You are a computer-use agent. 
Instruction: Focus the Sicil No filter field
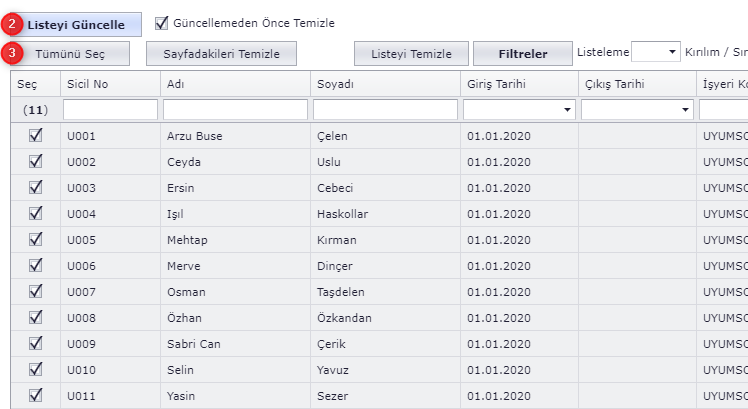[110, 109]
